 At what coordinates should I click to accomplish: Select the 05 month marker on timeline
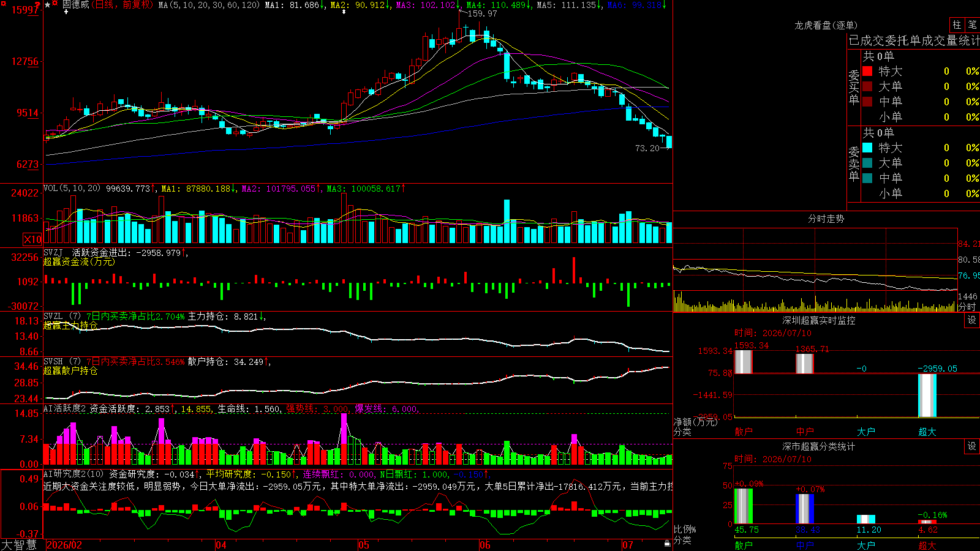pyautogui.click(x=364, y=545)
